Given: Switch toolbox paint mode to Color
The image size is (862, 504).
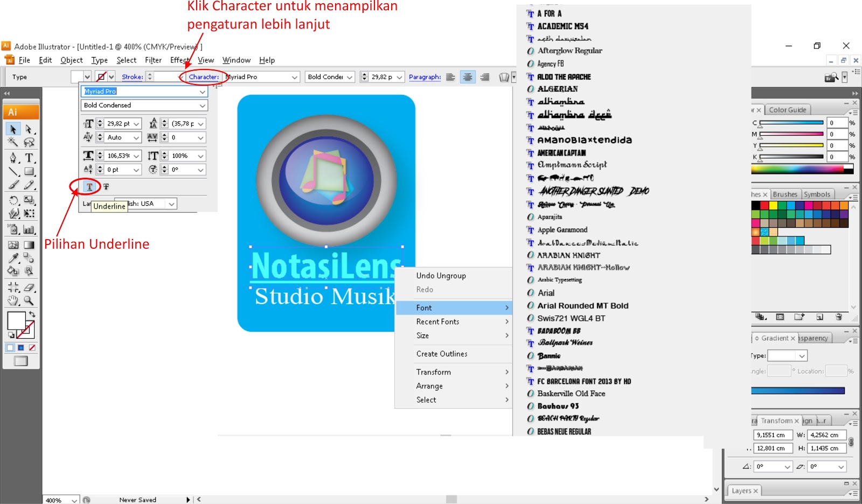Looking at the screenshot, I should pyautogui.click(x=10, y=348).
